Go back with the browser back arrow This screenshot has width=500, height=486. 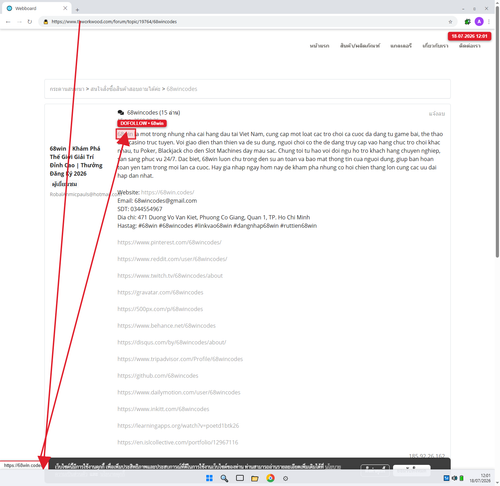click(8, 22)
